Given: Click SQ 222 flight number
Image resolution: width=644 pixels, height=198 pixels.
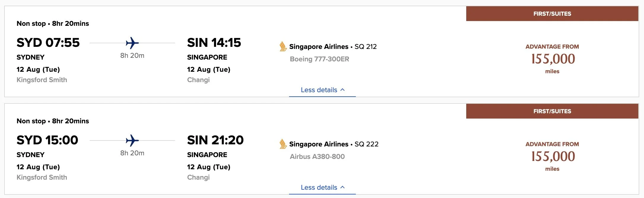Looking at the screenshot, I should 367,144.
